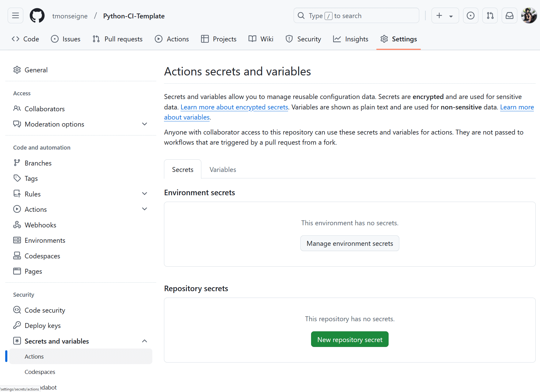Click the search input field
Image resolution: width=540 pixels, height=392 pixels.
click(356, 16)
